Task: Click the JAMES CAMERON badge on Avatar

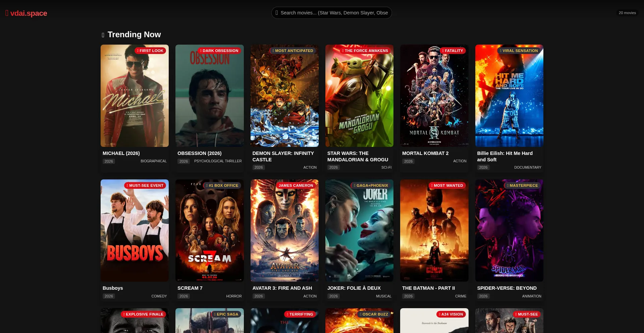Action: [296, 185]
